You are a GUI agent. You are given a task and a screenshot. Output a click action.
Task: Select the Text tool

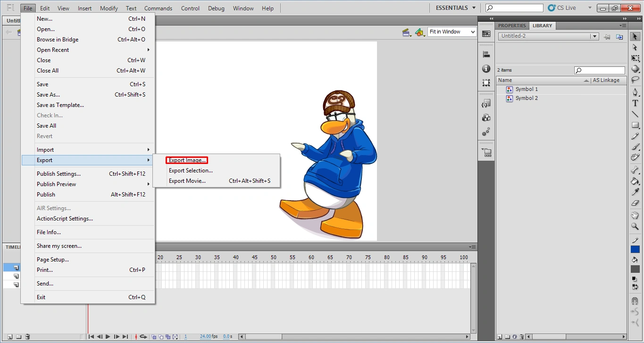coord(635,103)
